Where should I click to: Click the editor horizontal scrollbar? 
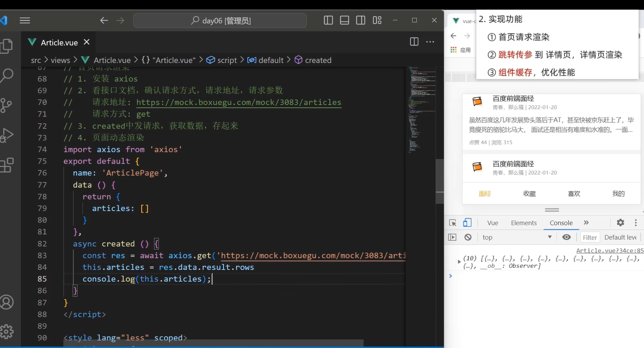tap(214, 343)
